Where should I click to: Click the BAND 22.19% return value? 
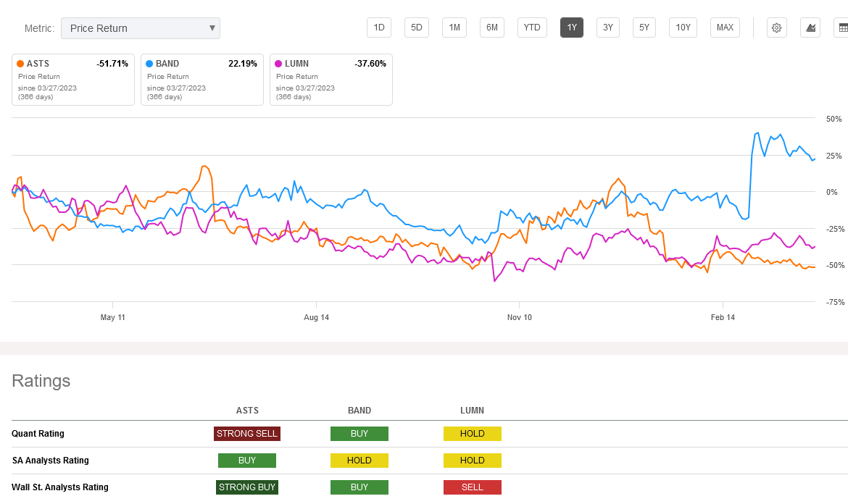(243, 64)
